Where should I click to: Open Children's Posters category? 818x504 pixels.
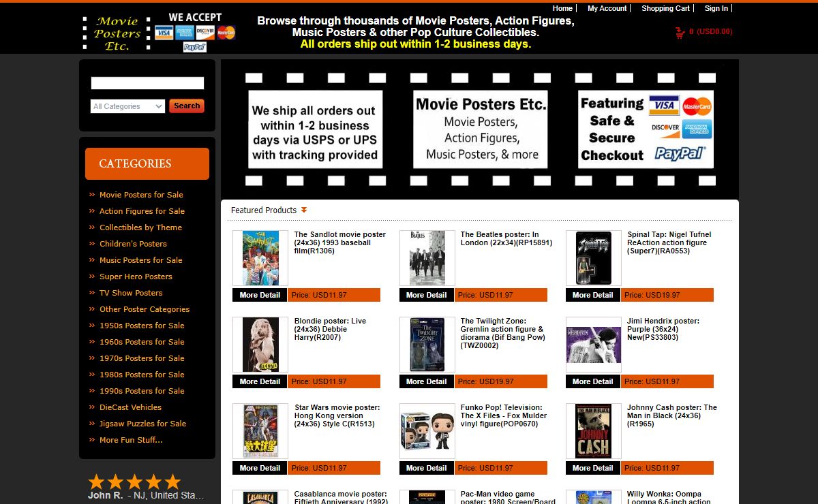(133, 244)
